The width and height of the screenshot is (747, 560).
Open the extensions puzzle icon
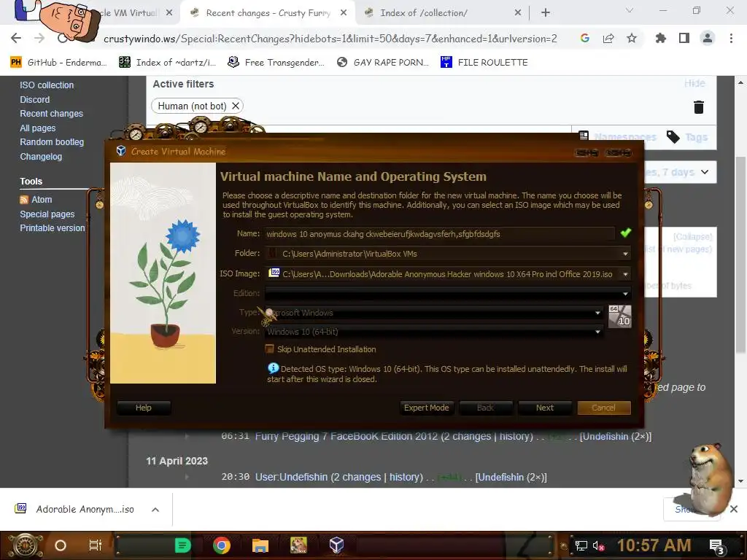660,38
